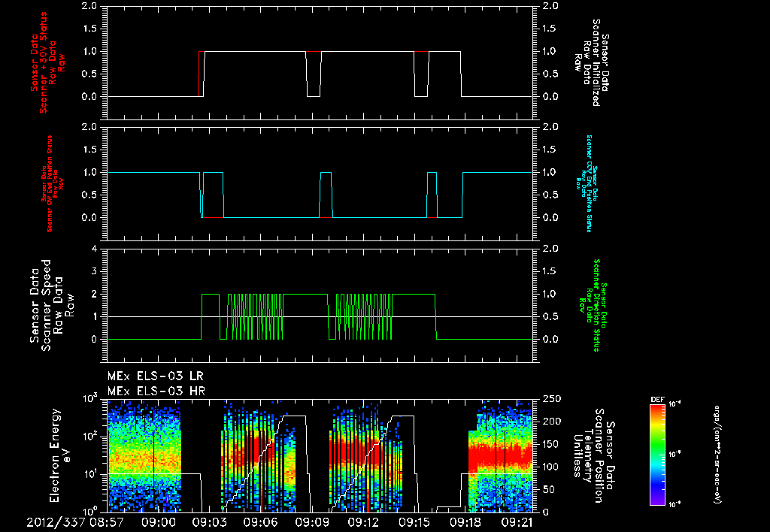770x532 pixels.
Task: Click the 100 tick on the Scanner Position axis
Action: (550, 467)
